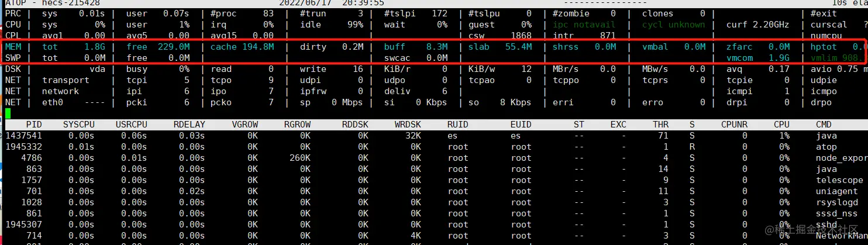The width and height of the screenshot is (868, 245).
Task: Select the 'dirty' label in MEM row
Action: pos(312,47)
